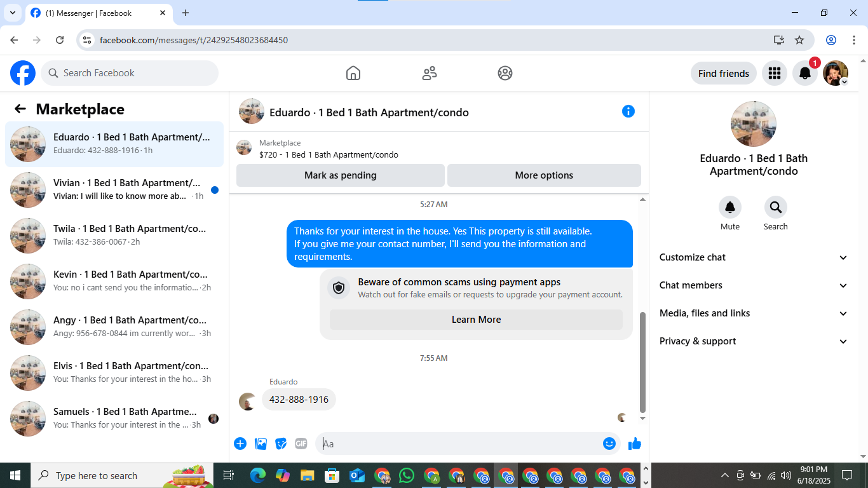
Task: Open the tab search dropdown arrow
Action: tap(12, 13)
